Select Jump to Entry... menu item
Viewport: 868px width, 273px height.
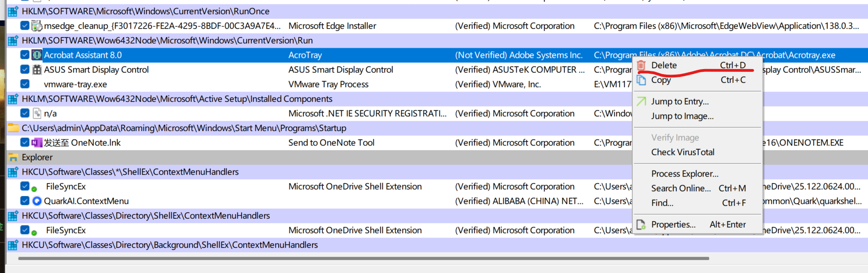[x=698, y=102]
